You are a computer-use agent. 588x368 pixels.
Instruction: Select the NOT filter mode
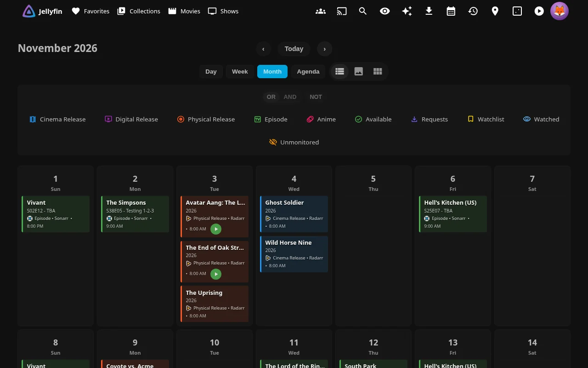pyautogui.click(x=316, y=97)
